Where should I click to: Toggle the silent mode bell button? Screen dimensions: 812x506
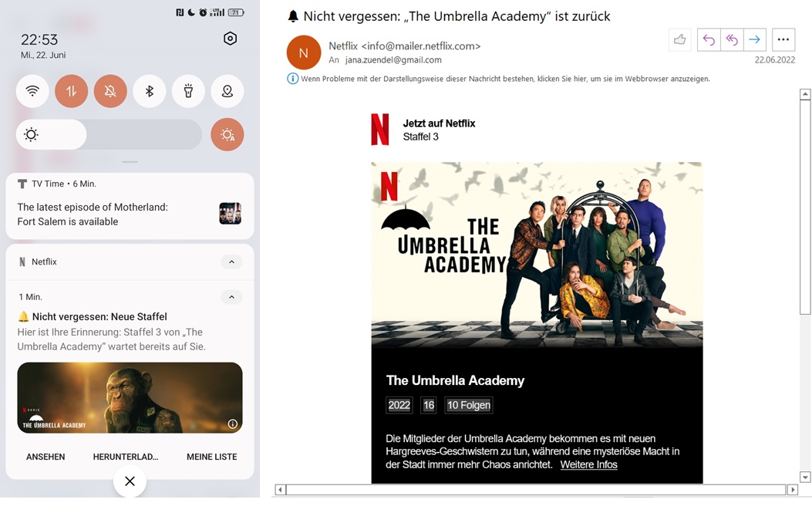point(110,91)
